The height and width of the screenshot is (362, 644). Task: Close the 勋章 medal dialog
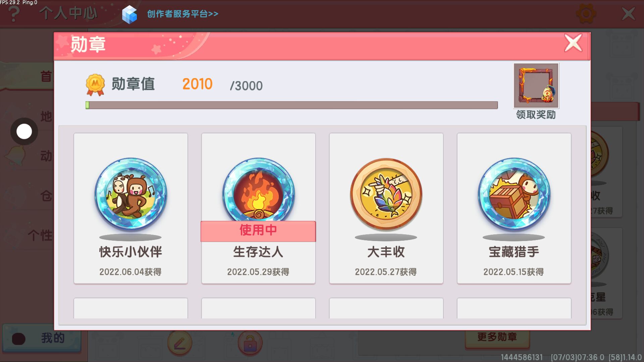point(573,43)
